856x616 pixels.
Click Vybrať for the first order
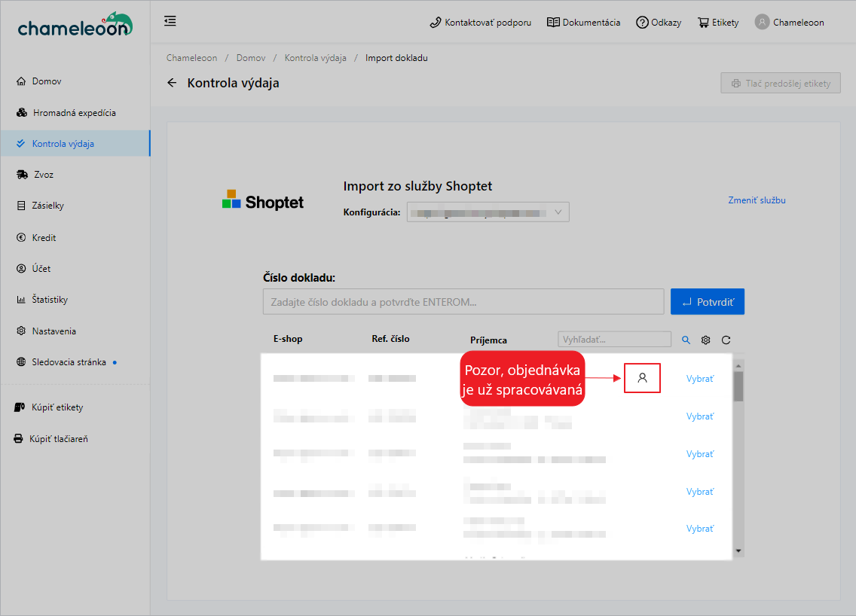699,379
